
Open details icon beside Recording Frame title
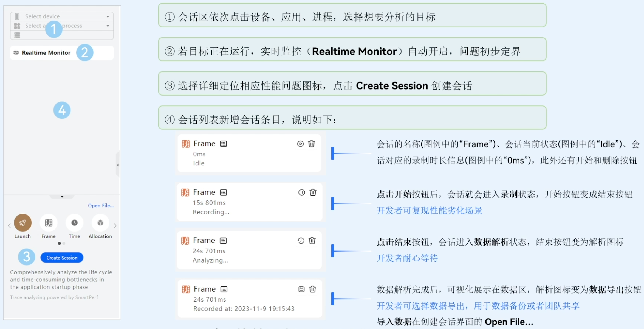point(224,193)
